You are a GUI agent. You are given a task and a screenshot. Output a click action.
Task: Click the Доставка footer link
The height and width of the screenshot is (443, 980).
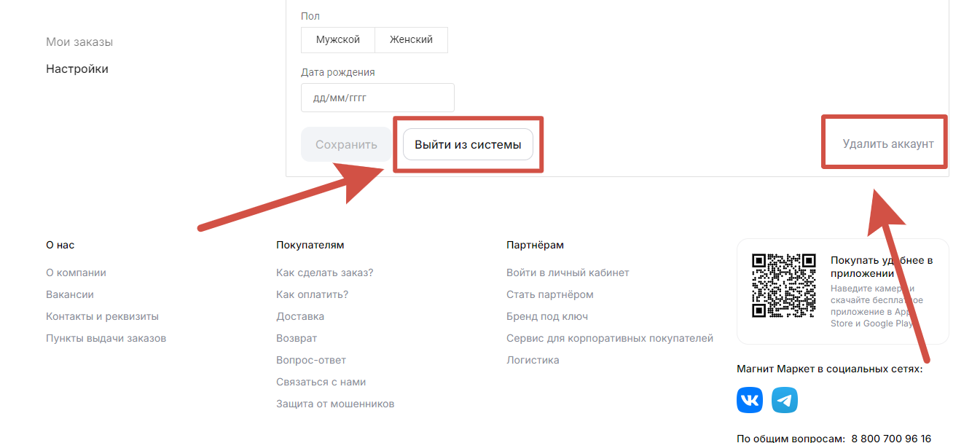(x=300, y=316)
